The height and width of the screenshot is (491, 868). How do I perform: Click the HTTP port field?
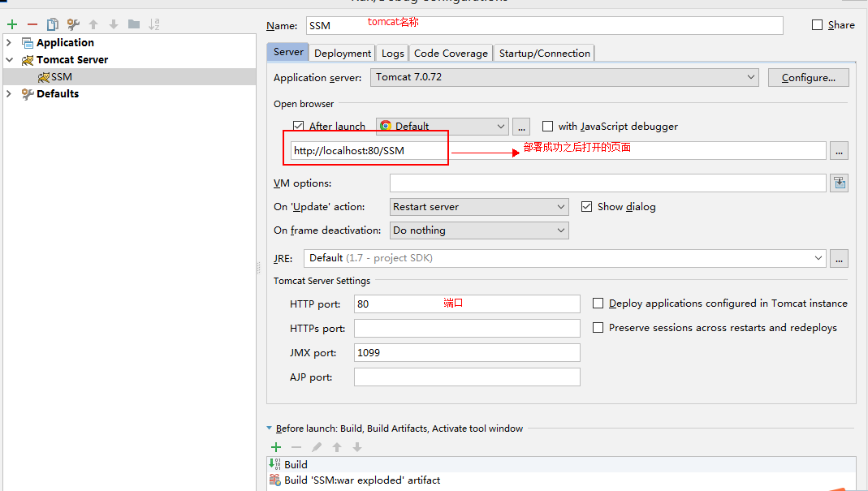pos(467,304)
